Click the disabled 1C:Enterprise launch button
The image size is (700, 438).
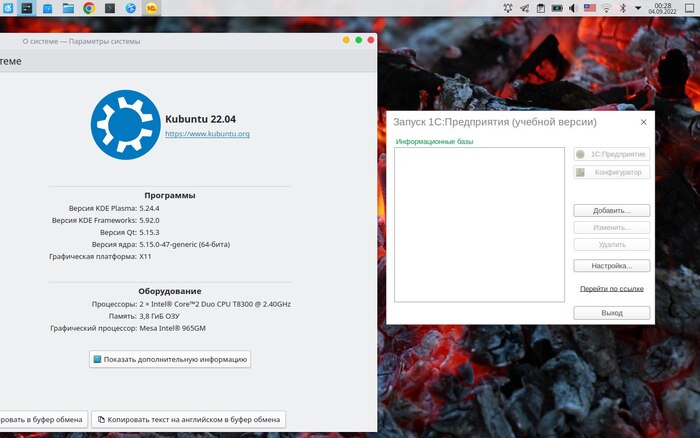[612, 154]
